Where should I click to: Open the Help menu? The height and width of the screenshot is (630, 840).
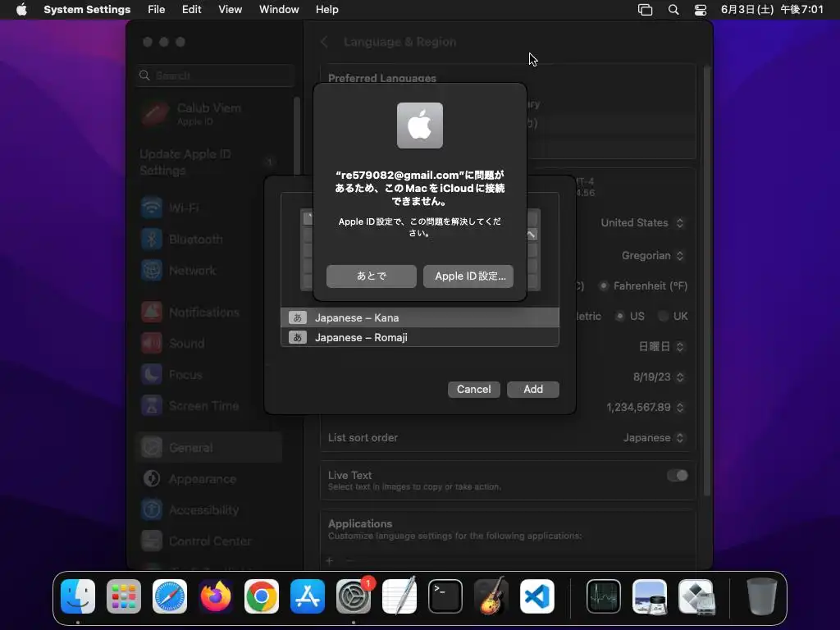click(326, 10)
